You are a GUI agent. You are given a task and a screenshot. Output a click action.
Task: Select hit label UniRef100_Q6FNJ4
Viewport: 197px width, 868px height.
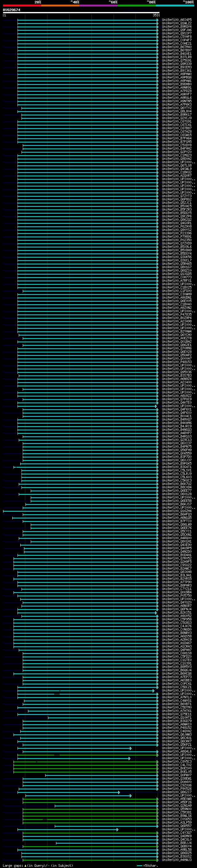click(x=177, y=609)
